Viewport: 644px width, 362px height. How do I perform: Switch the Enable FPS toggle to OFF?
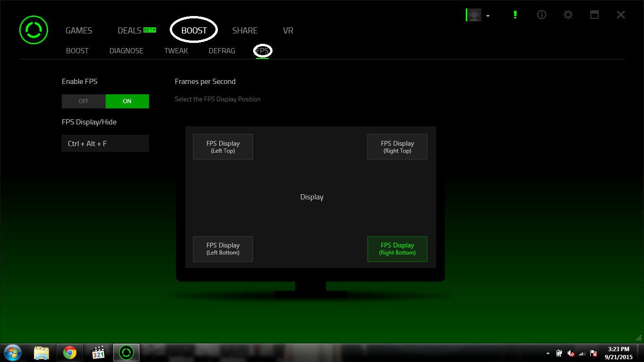pyautogui.click(x=83, y=101)
